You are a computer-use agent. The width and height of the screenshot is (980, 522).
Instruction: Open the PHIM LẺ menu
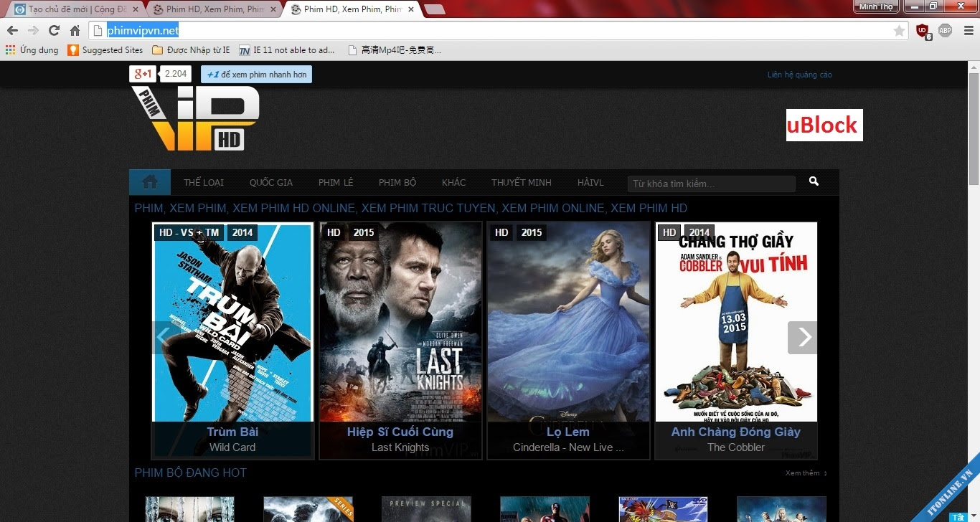[336, 183]
